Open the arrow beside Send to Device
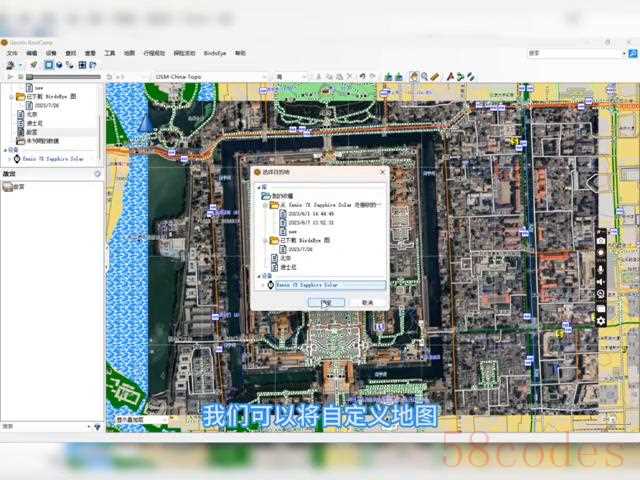The height and width of the screenshot is (480, 640). click(20, 65)
